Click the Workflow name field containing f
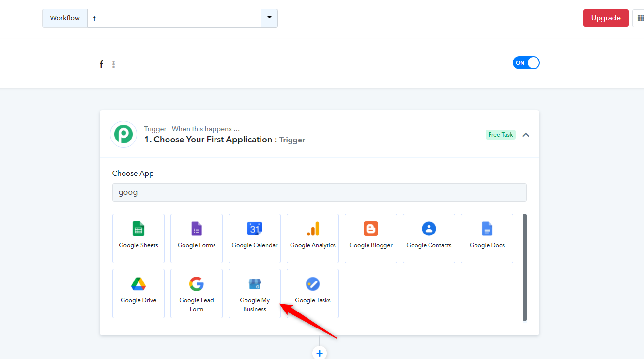 [174, 18]
